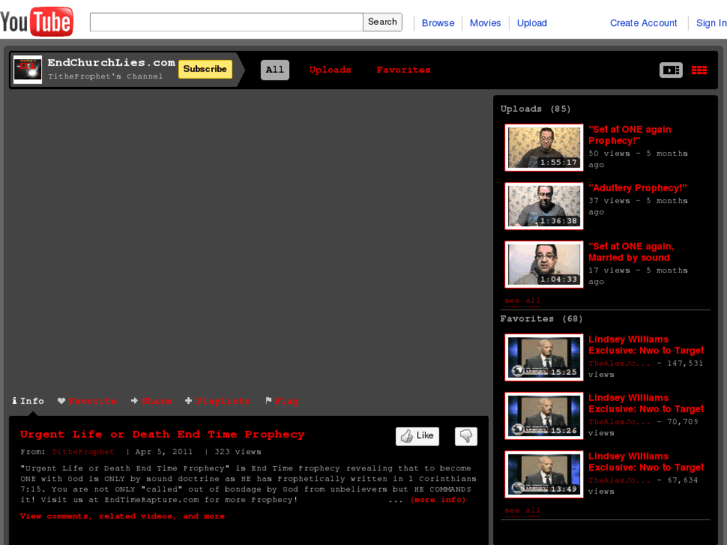The width and height of the screenshot is (727, 545).
Task: Click Favorites (68) section heading
Action: pos(541,319)
